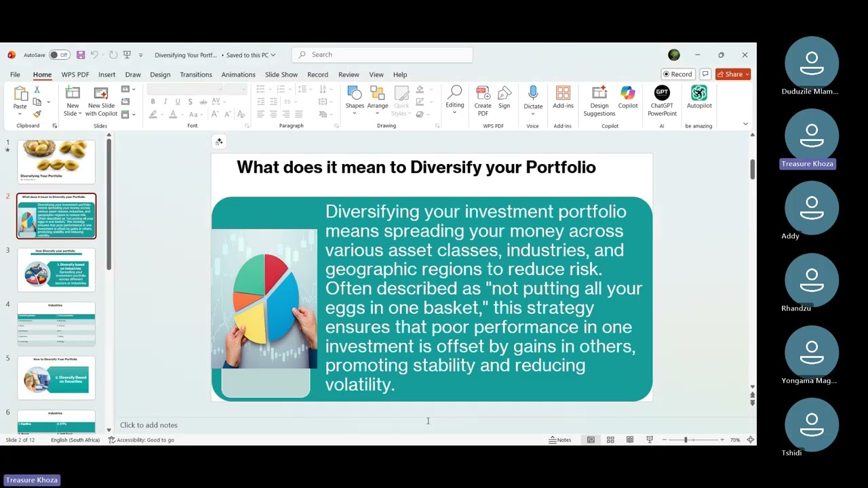Click the text highlight color button
868x488 pixels.
click(x=153, y=115)
